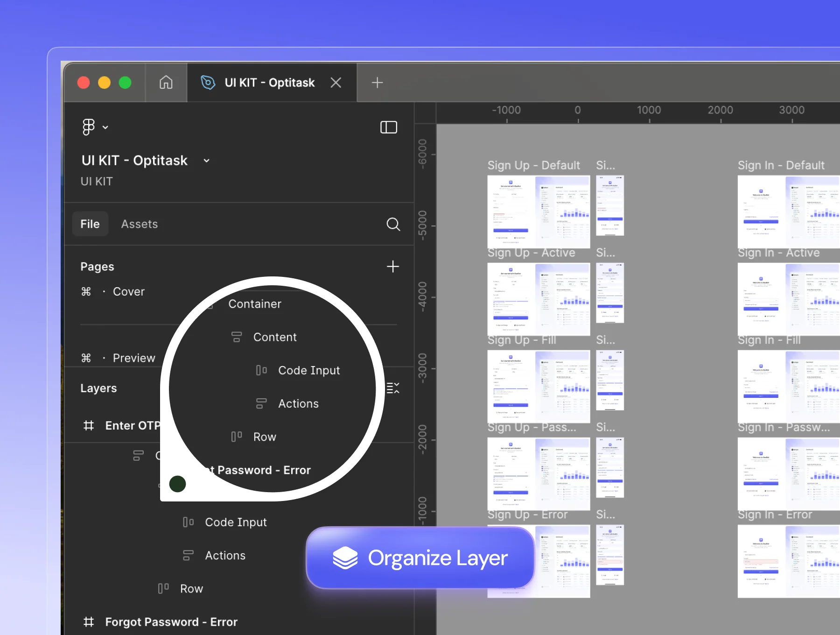Collapse all layers icon
Viewport: 840px width, 635px height.
click(x=393, y=388)
